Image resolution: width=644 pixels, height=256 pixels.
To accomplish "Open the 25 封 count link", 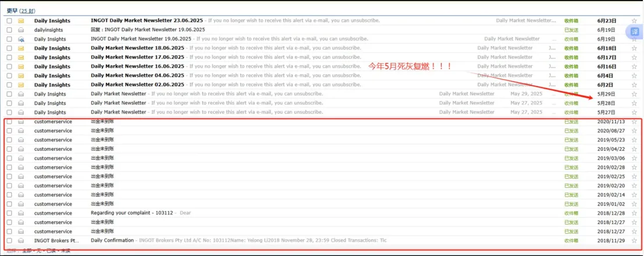I will pos(27,10).
